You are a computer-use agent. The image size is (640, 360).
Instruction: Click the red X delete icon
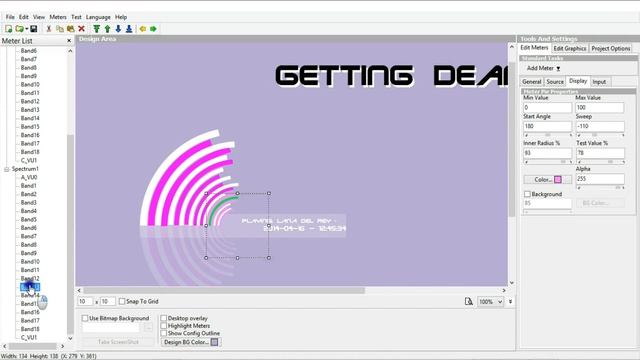(x=82, y=29)
